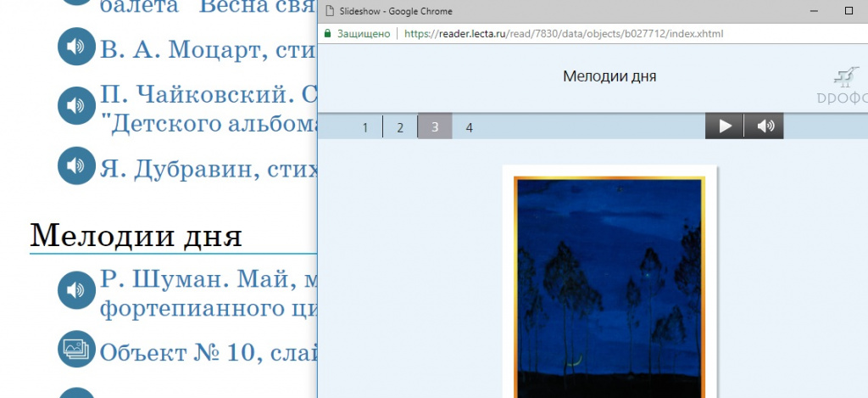
Task: Click the reader.lecta.ru address bar
Action: (564, 34)
